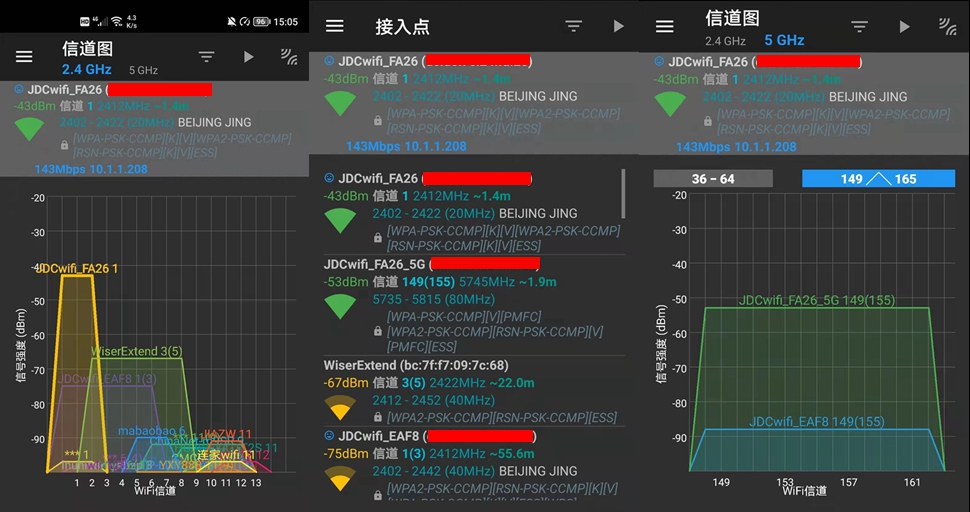The height and width of the screenshot is (512, 970).
Task: Tap play scan icon on 接入点 screen
Action: coord(619,26)
